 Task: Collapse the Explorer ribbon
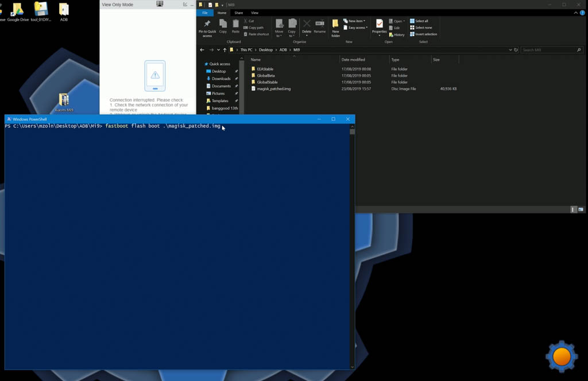click(x=575, y=13)
